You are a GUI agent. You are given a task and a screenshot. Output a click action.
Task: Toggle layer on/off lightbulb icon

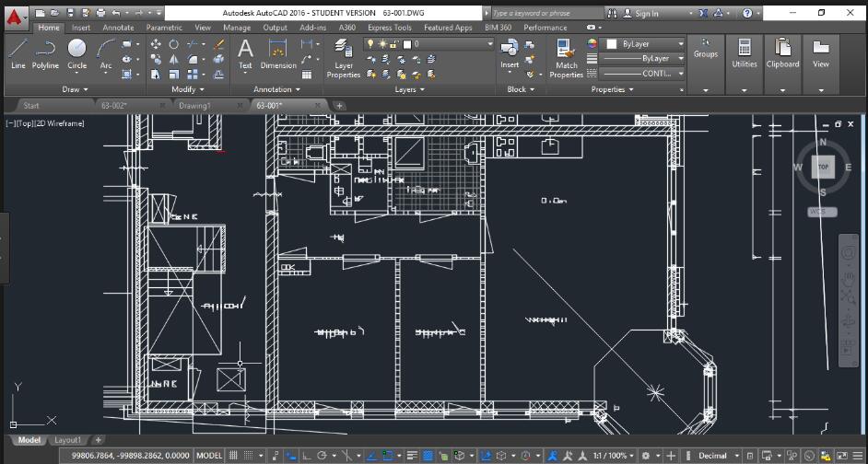coord(370,43)
